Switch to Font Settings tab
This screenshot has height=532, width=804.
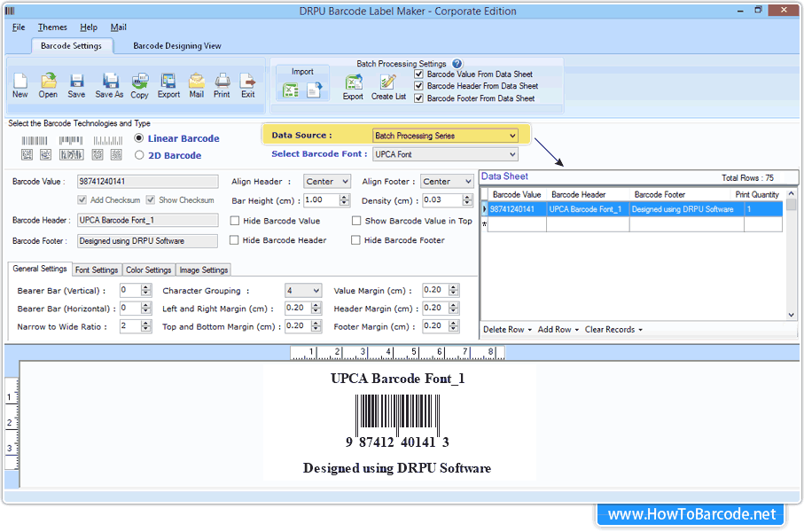point(97,270)
